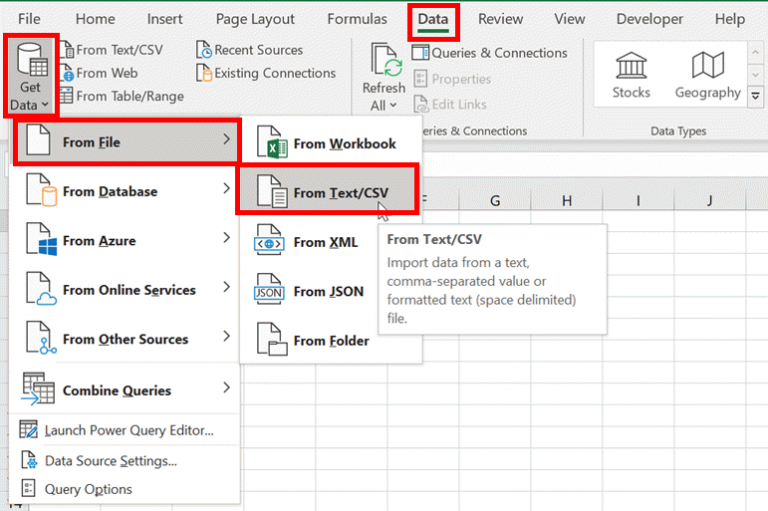The image size is (768, 511).
Task: Select the Stocks data type
Action: point(631,75)
